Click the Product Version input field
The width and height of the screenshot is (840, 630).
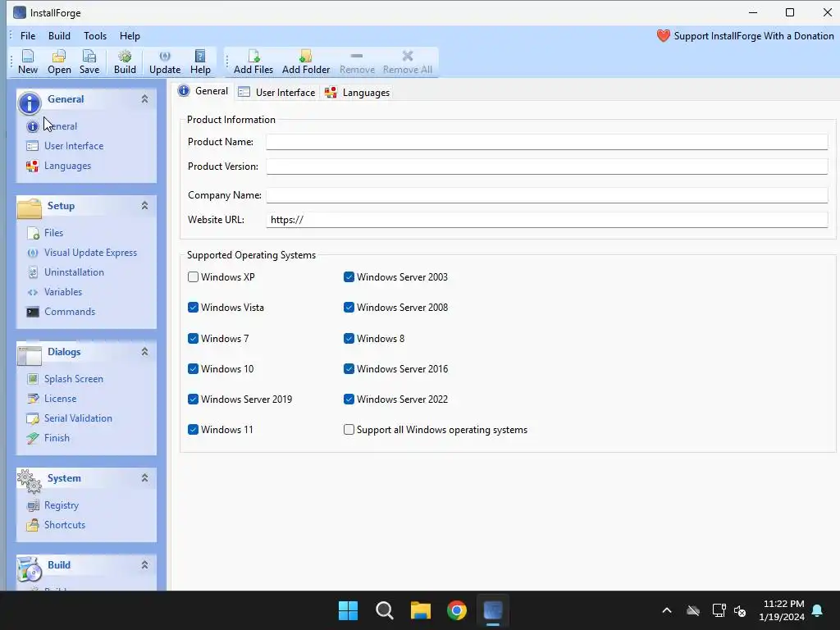point(546,167)
